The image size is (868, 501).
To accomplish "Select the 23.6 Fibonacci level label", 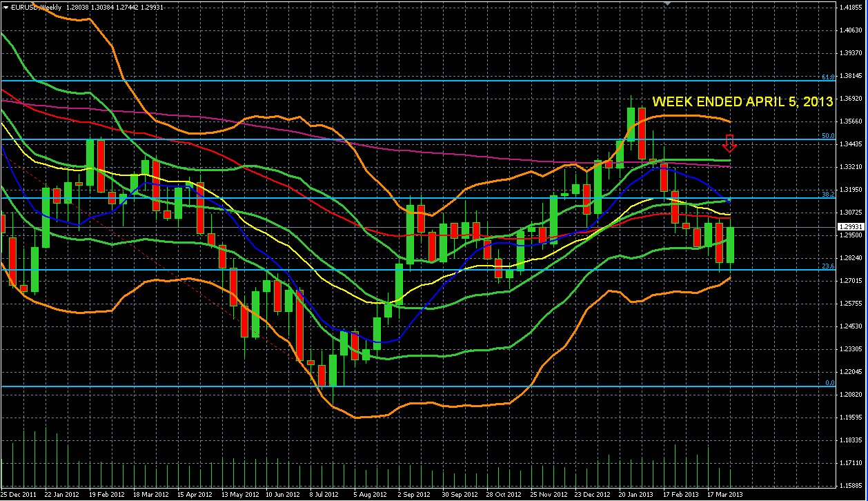I will click(x=829, y=266).
